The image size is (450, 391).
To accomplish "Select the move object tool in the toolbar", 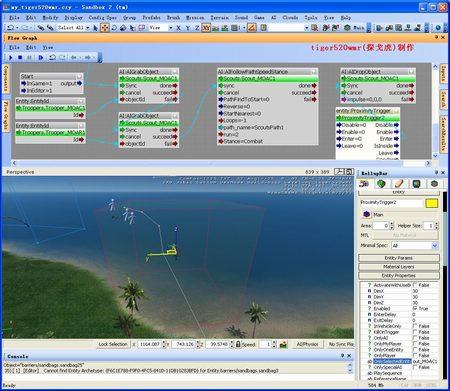I will coord(105,28).
